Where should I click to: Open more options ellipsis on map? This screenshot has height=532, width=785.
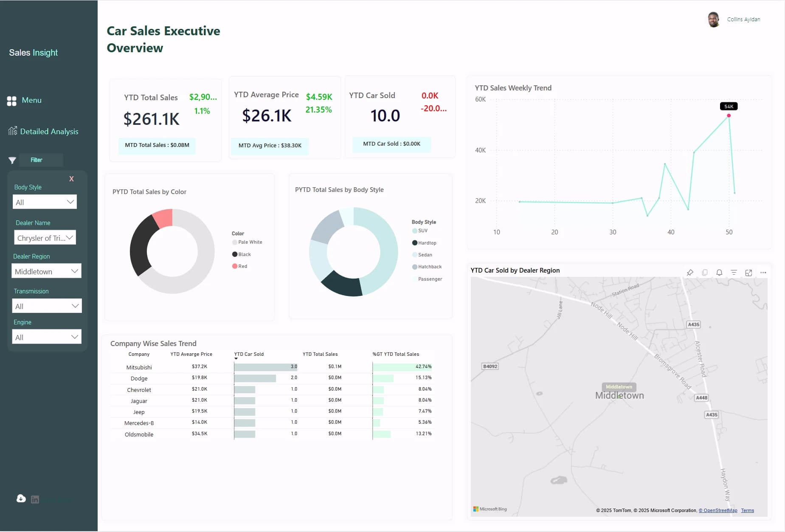763,273
